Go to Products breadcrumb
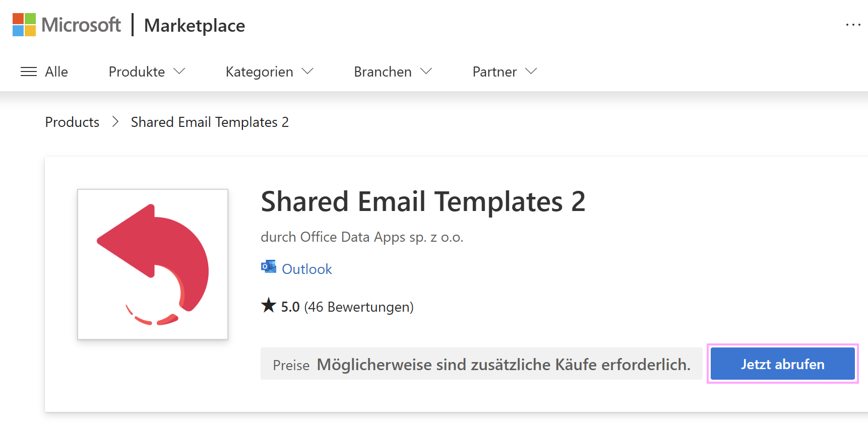 point(72,122)
